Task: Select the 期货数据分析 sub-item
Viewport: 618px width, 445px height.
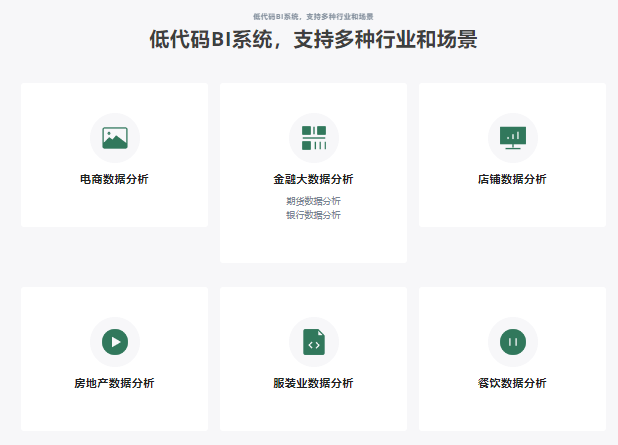Action: tap(313, 201)
